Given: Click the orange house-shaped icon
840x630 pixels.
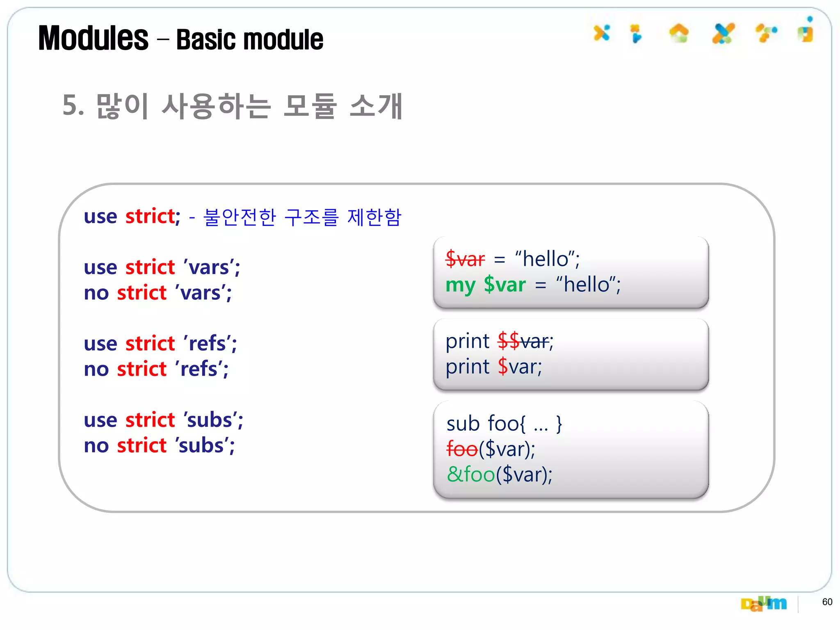Looking at the screenshot, I should [x=679, y=33].
